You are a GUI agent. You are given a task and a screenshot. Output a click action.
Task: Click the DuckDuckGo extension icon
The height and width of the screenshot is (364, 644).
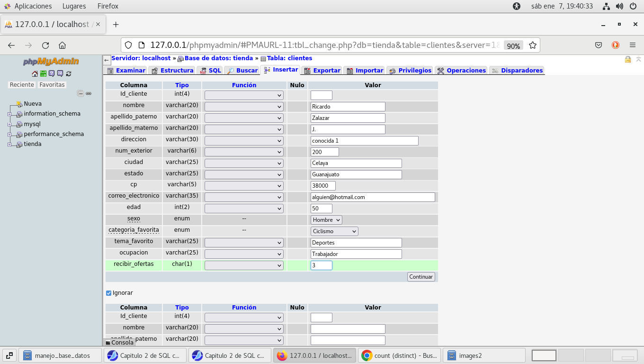pyautogui.click(x=616, y=45)
